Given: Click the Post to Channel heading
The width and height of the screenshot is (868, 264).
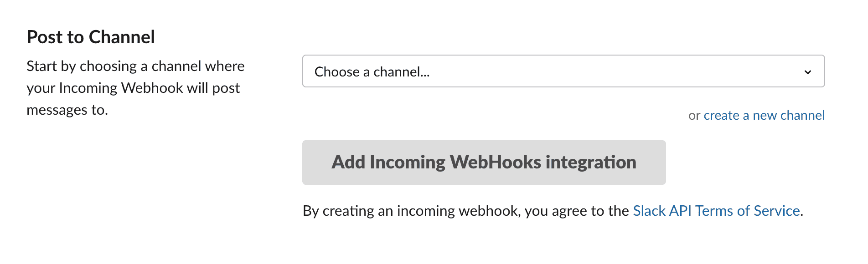Looking at the screenshot, I should coord(91,37).
